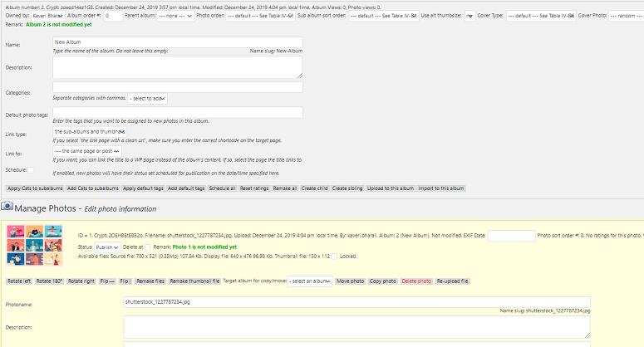
Task: Click the Reset ratings button
Action: 254,188
